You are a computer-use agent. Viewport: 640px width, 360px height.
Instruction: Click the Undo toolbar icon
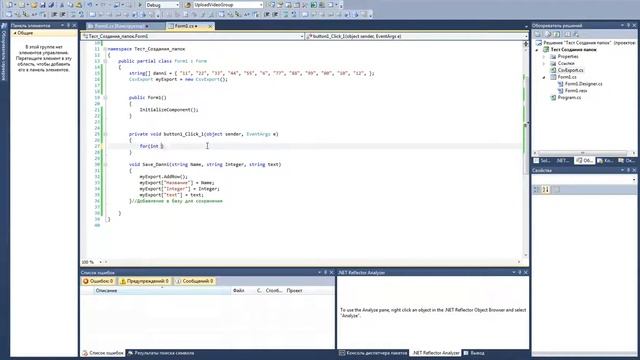point(90,5)
